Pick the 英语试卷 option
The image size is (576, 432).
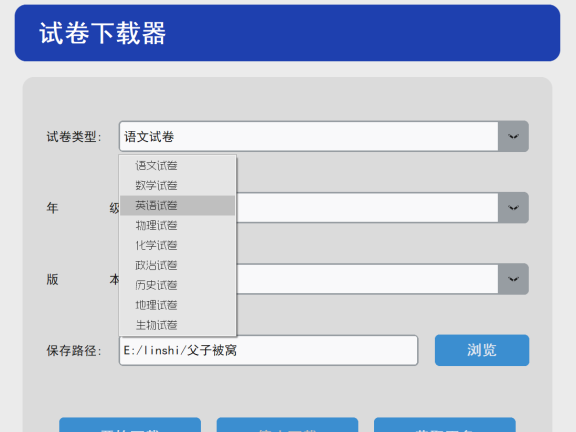[x=177, y=205]
